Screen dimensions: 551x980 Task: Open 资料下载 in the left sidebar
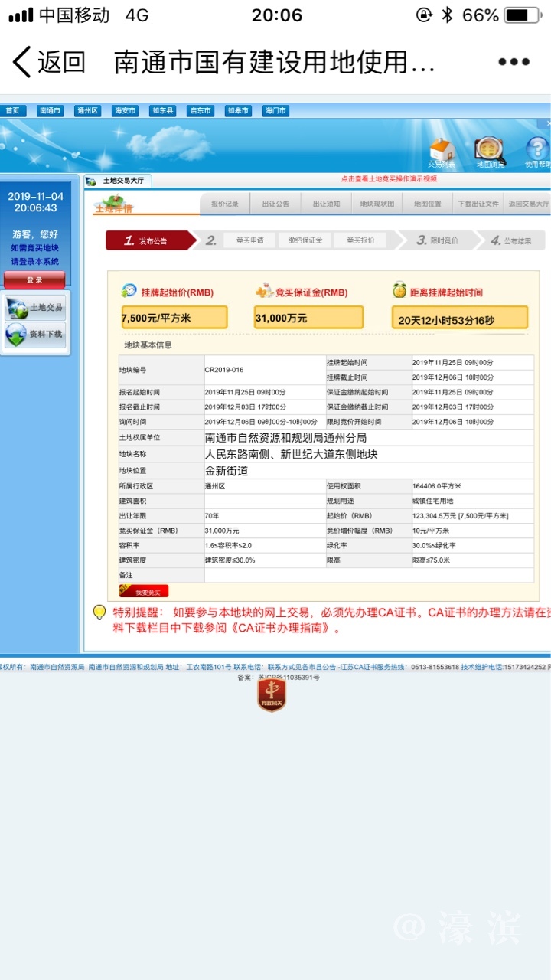(x=36, y=335)
